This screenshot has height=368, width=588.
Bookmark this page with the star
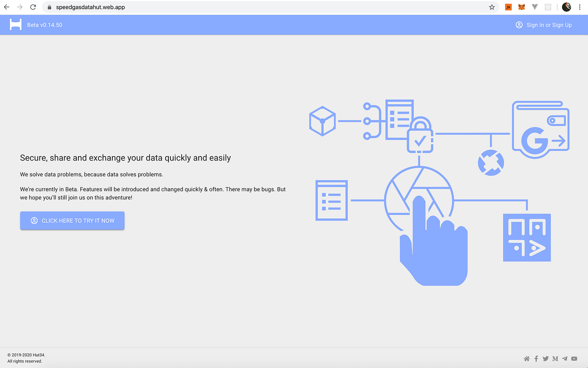pyautogui.click(x=492, y=7)
